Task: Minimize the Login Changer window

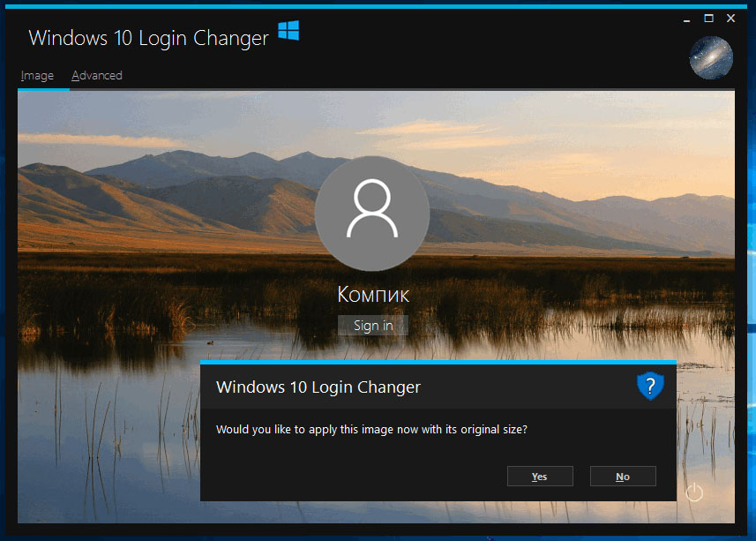Action: pos(686,19)
